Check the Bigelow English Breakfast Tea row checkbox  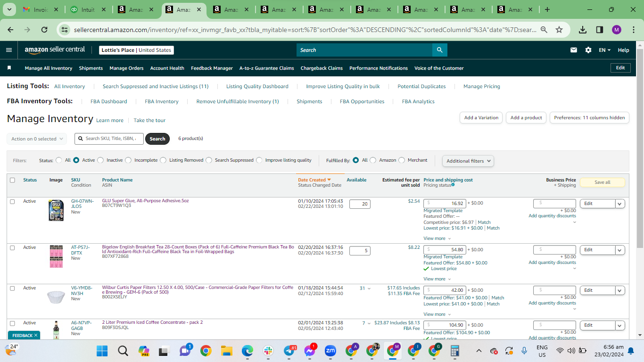coord(12,247)
